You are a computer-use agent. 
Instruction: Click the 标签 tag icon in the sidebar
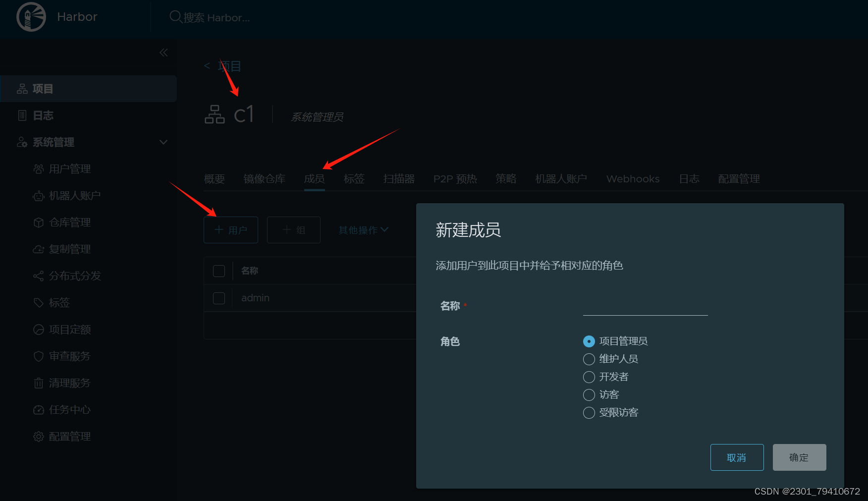tap(39, 303)
